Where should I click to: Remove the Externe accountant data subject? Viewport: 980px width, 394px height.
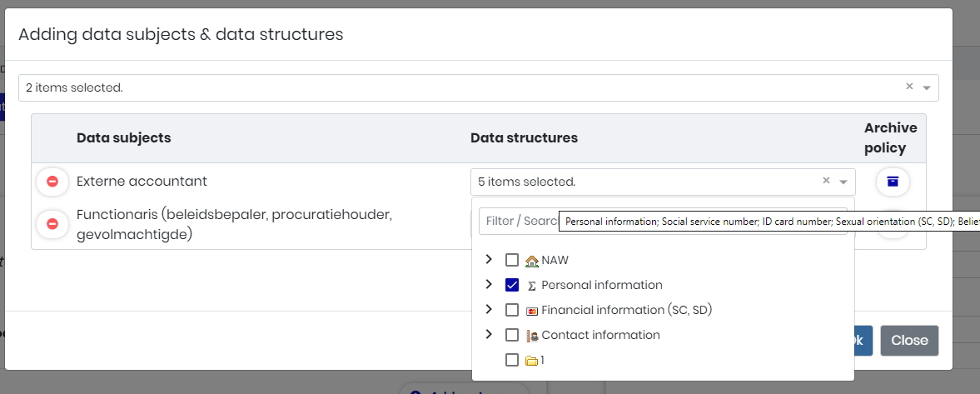click(52, 182)
